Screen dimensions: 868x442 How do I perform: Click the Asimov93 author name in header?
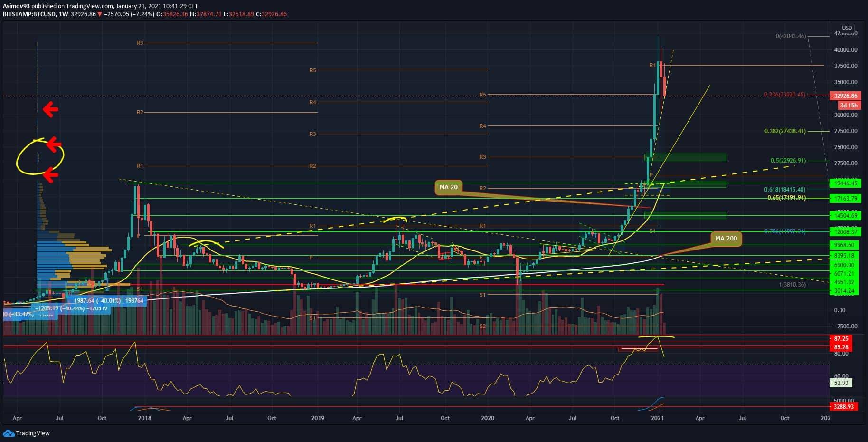coord(17,6)
